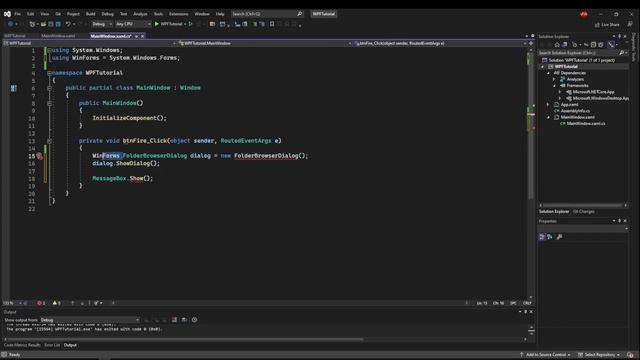Open the WPFTutorial.MainWindow type navigation dropdown
Image resolution: width=640 pixels, height=360 pixels.
coord(264,43)
